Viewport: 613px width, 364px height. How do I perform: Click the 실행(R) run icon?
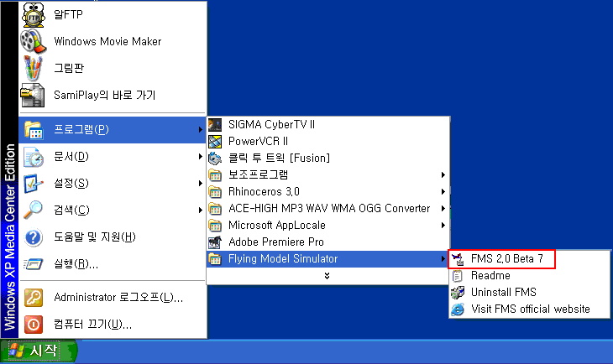click(34, 264)
